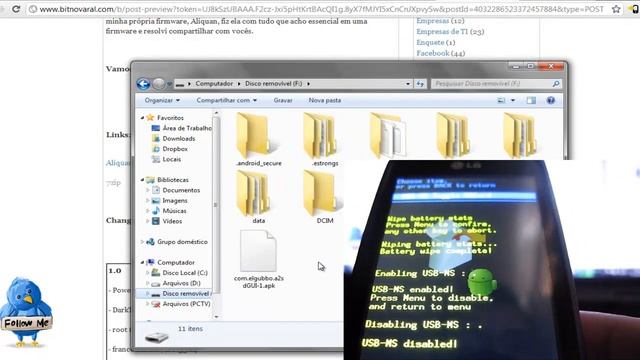
Task: Click Computador in the breadcrumb path
Action: coord(214,84)
